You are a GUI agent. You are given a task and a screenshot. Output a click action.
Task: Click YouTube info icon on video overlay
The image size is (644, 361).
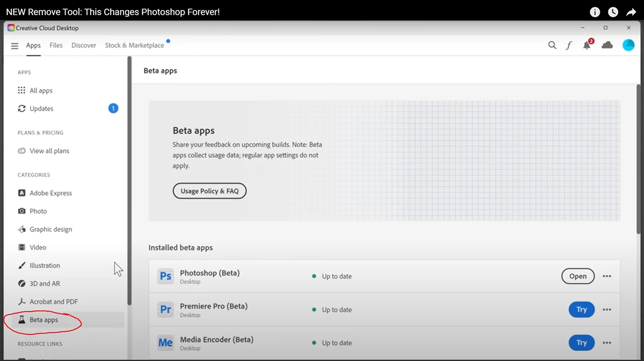tap(595, 12)
